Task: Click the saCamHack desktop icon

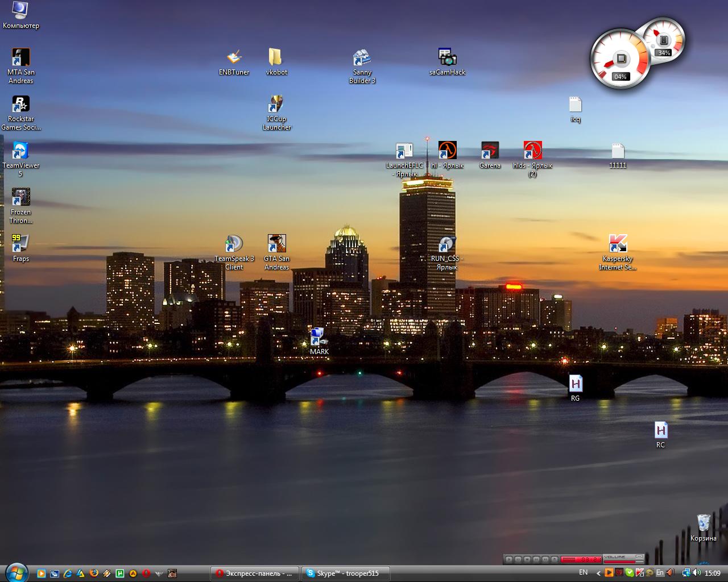Action: coord(448,58)
